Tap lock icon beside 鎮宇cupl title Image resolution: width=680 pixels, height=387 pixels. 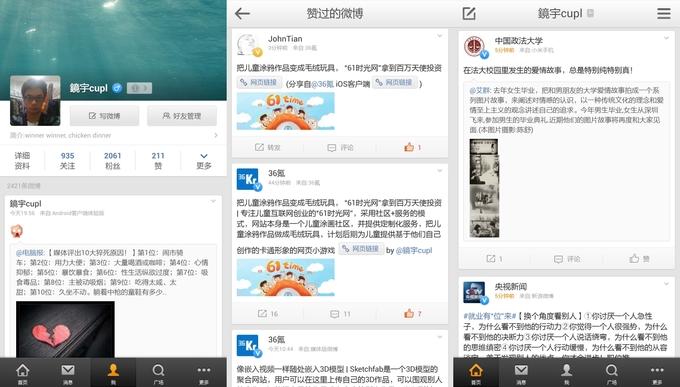tap(590, 13)
